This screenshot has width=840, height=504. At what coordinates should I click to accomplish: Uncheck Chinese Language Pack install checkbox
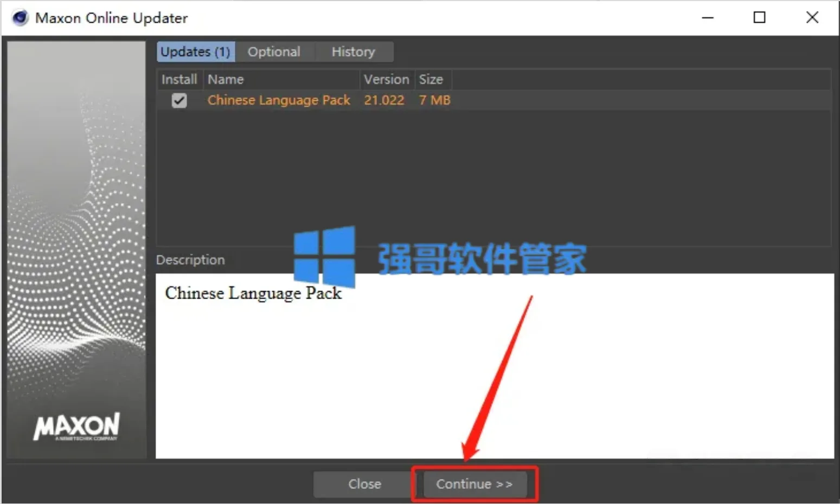(179, 101)
